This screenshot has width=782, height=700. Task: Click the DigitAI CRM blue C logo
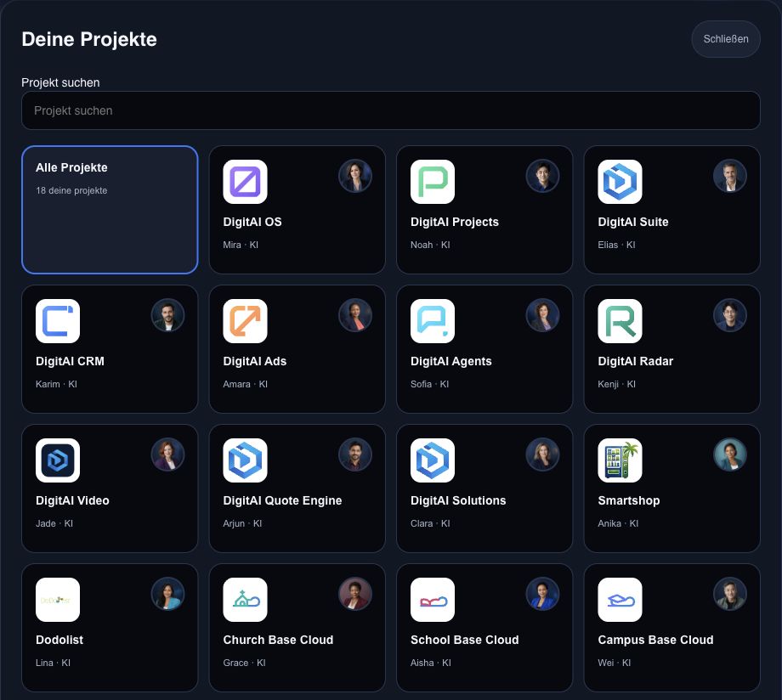tap(58, 321)
